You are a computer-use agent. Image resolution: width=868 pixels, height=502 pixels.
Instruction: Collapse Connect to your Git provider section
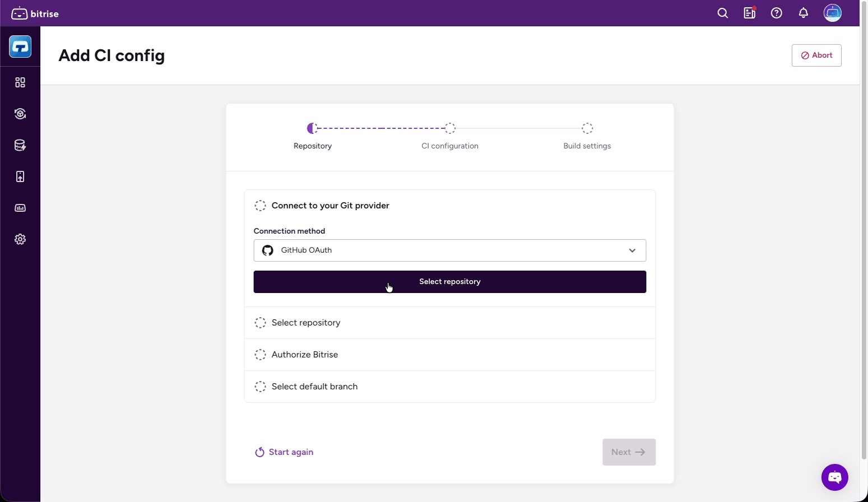coord(450,206)
